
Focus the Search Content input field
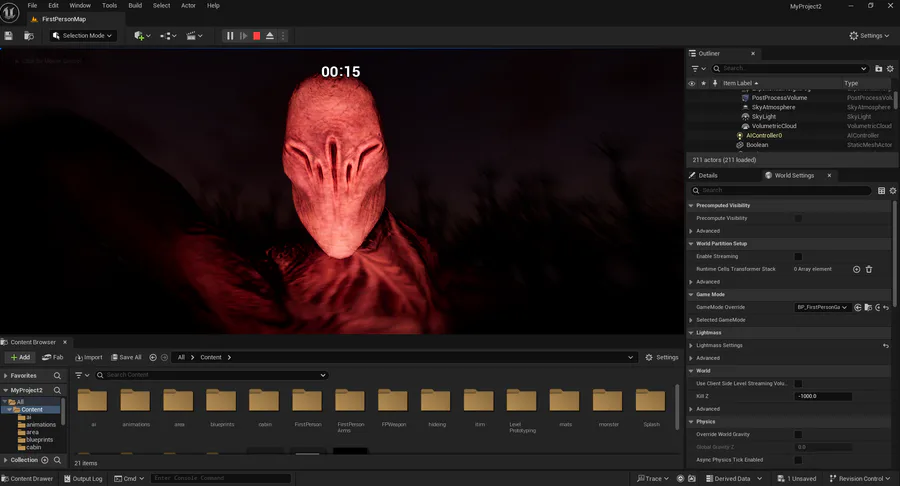pyautogui.click(x=212, y=375)
